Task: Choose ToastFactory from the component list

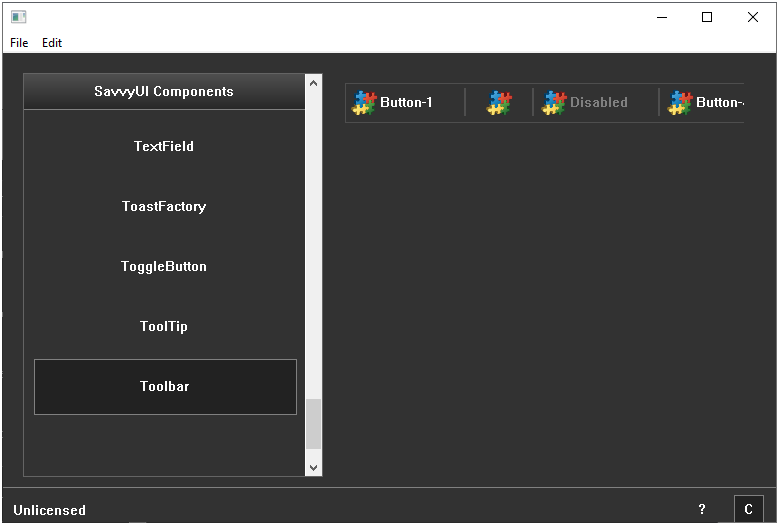Action: (x=164, y=206)
